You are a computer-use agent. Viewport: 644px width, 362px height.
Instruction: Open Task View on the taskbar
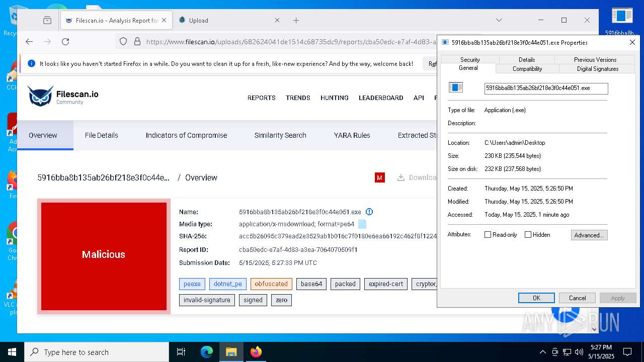181,352
